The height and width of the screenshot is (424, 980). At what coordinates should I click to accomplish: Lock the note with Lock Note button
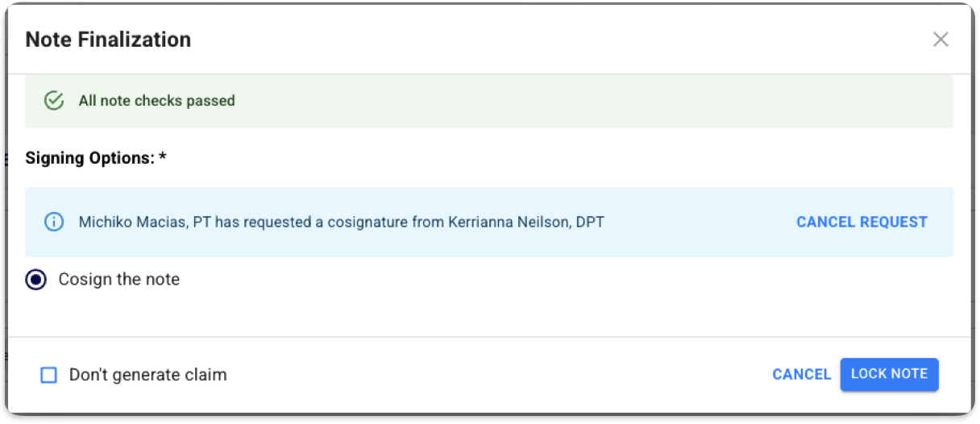[889, 374]
